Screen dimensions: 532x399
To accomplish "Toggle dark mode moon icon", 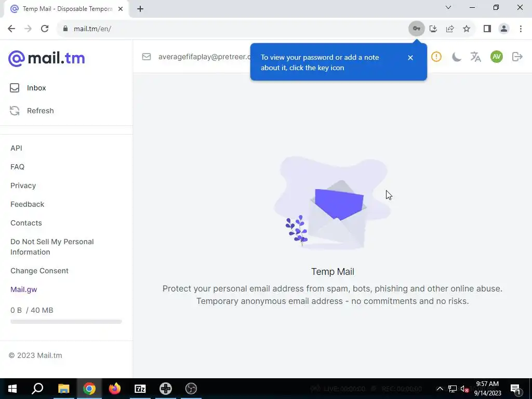I will tap(456, 57).
